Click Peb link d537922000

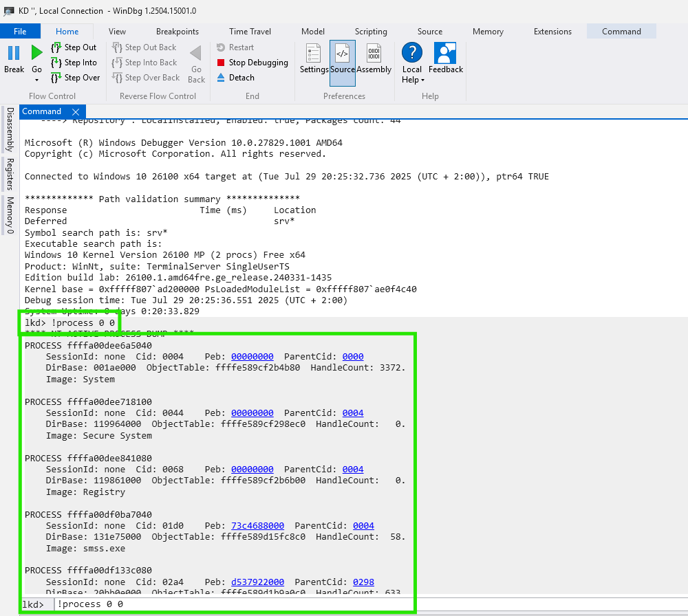[x=257, y=582]
